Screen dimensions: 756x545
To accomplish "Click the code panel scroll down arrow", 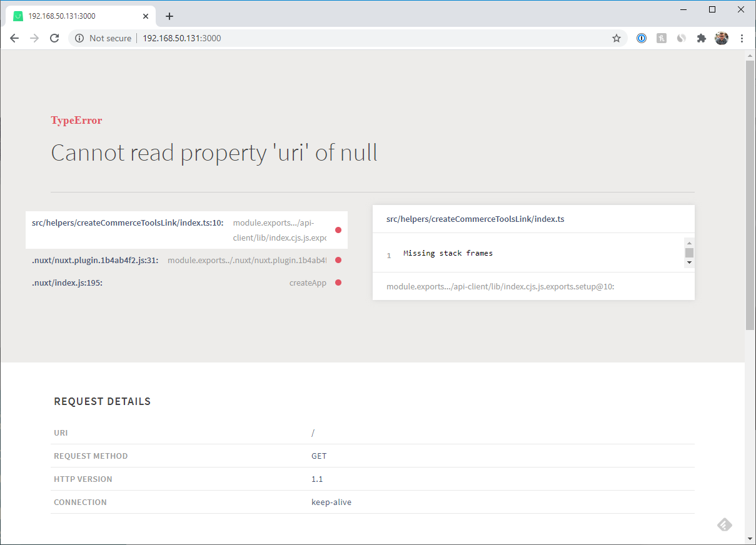I will pos(689,262).
